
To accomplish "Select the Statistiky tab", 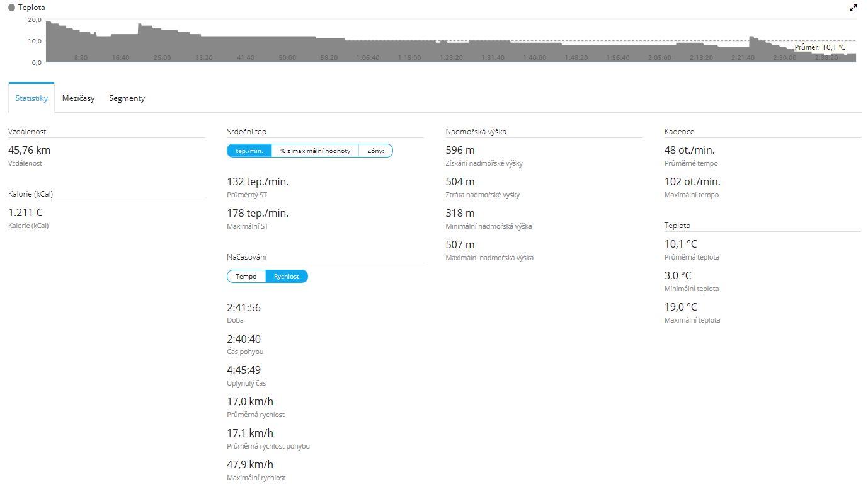I will click(31, 98).
